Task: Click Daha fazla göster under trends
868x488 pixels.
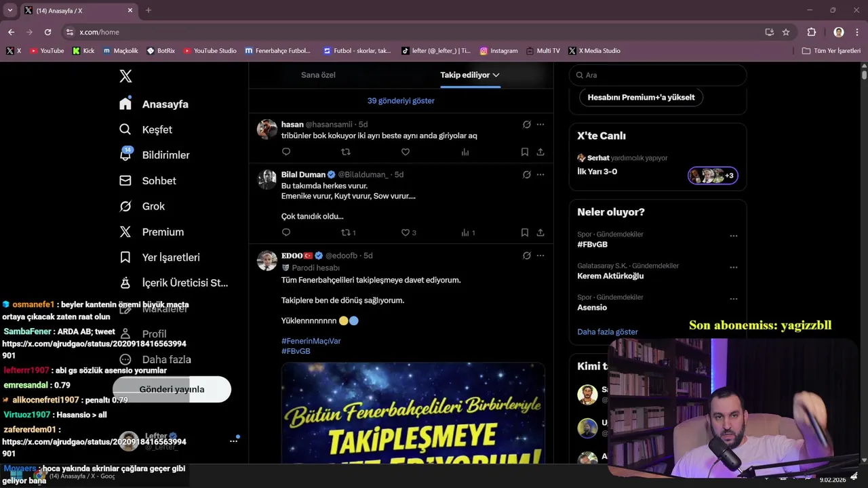Action: click(x=608, y=332)
